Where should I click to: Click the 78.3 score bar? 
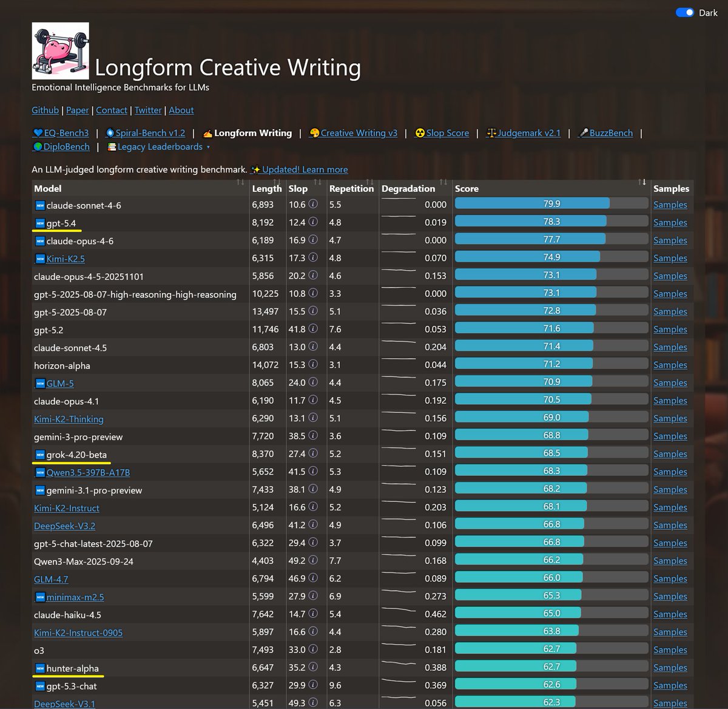pyautogui.click(x=551, y=222)
